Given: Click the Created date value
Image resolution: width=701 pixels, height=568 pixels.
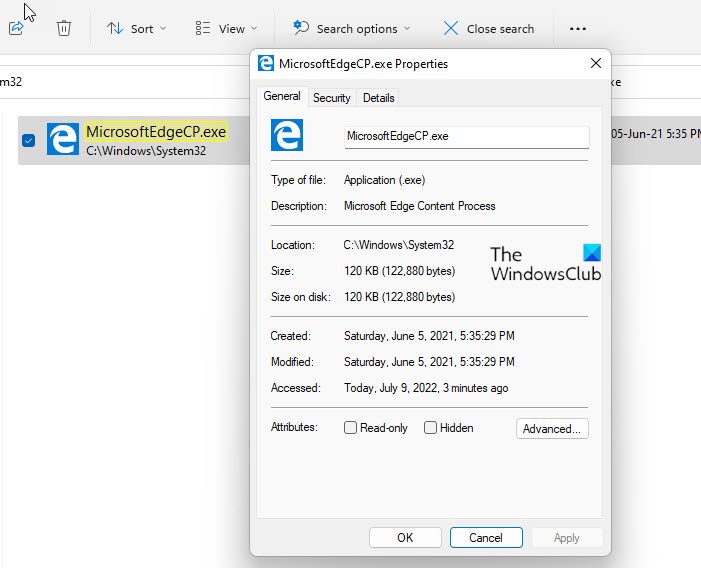Looking at the screenshot, I should tap(429, 336).
